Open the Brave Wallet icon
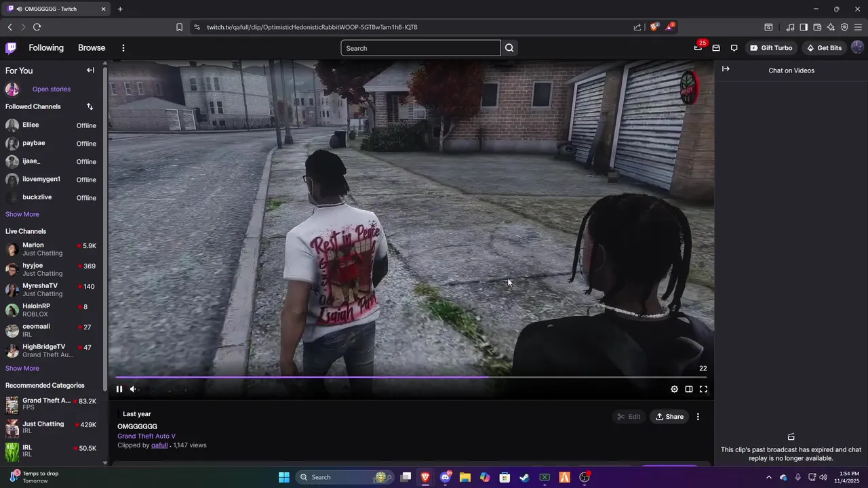 [x=817, y=27]
